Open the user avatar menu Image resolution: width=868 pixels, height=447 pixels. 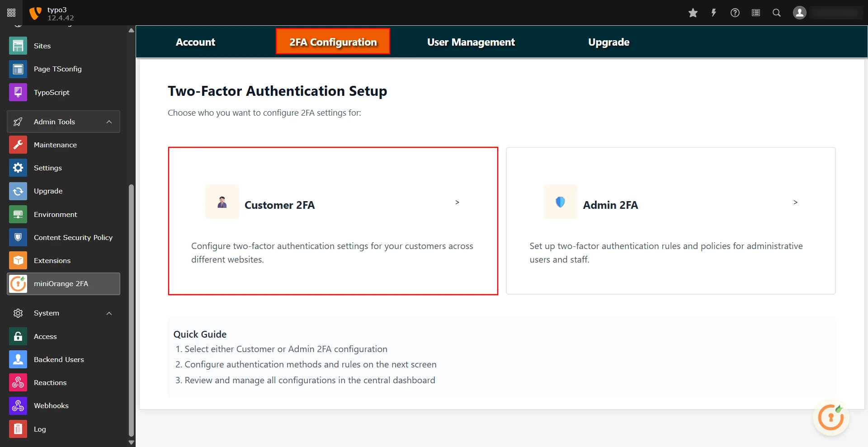(x=799, y=13)
